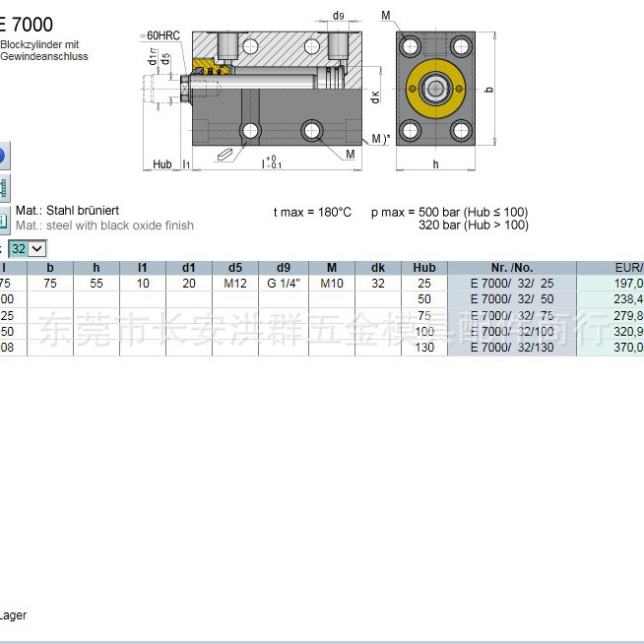Click the blue round icon on left edge
644x644 pixels.
coord(3,156)
